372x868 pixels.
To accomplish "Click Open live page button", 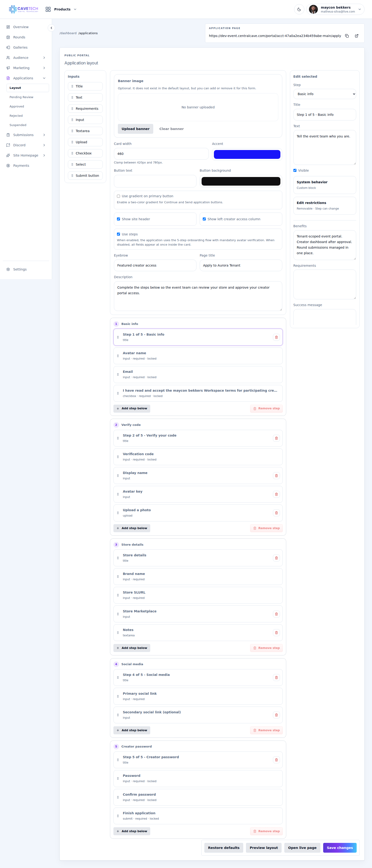I will click(x=302, y=848).
